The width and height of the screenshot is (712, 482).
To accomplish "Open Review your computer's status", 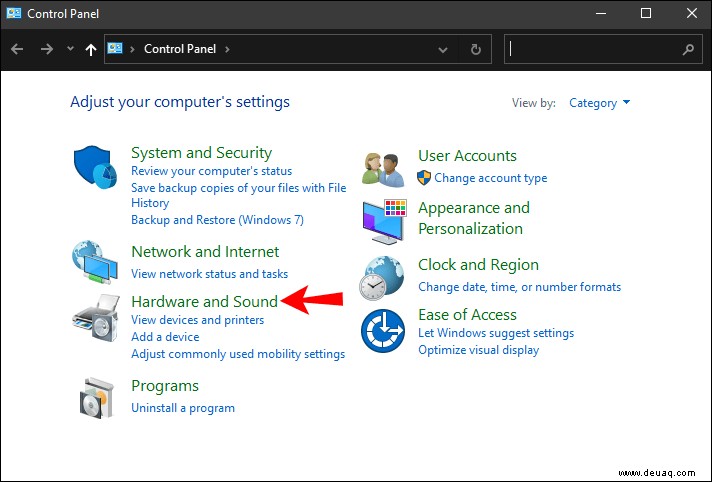I will tap(212, 171).
